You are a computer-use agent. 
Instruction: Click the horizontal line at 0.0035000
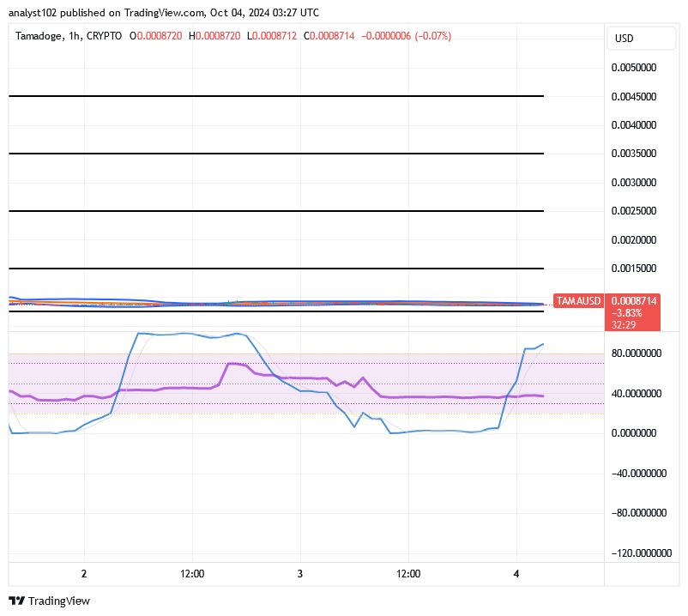click(x=276, y=154)
